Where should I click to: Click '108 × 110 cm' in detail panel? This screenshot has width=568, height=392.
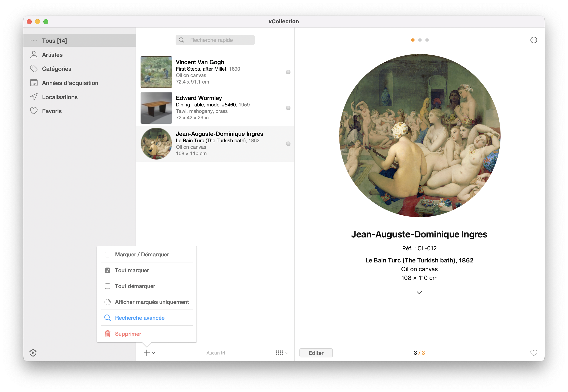click(420, 278)
